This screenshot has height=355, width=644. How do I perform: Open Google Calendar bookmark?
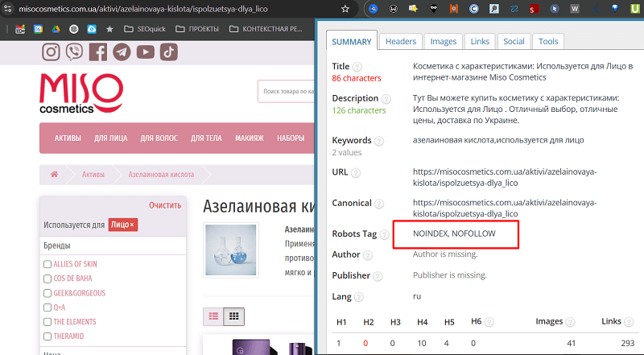[x=38, y=29]
